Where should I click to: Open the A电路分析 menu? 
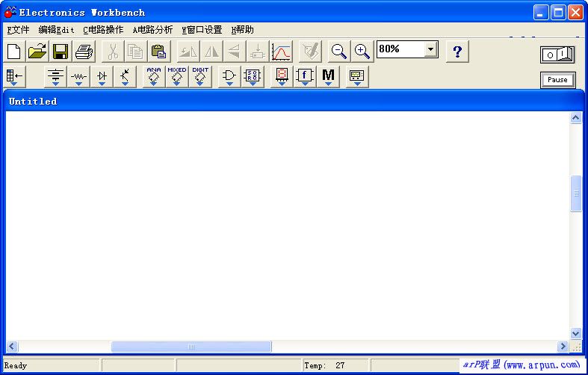pyautogui.click(x=152, y=30)
